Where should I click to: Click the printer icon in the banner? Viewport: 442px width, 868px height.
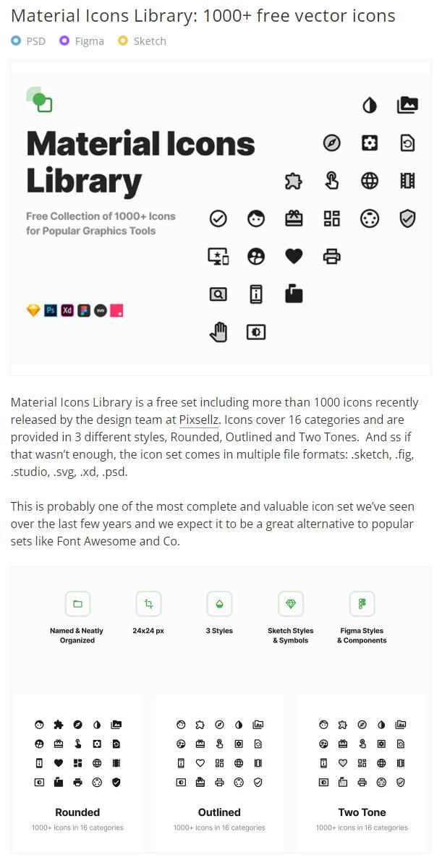click(x=331, y=256)
